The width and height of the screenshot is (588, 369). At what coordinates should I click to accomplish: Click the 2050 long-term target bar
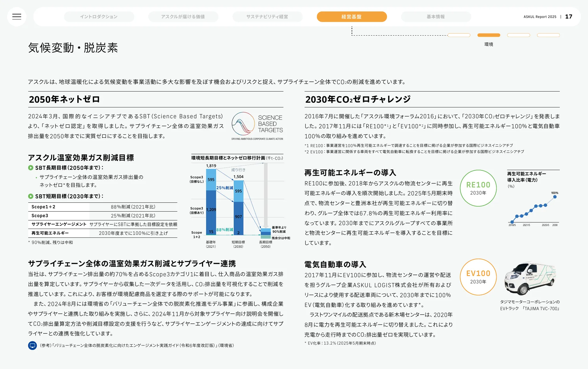[266, 233]
